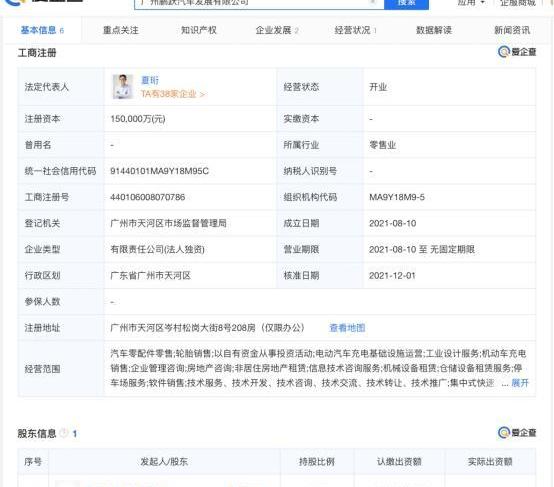Open legal representative 夏珩 profile link

tap(150, 81)
